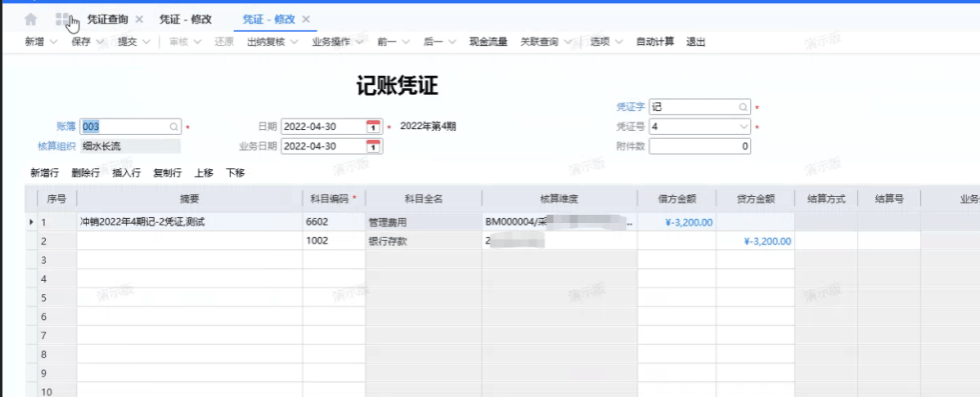Click the 借方金额 column header
980x397 pixels.
pos(677,199)
